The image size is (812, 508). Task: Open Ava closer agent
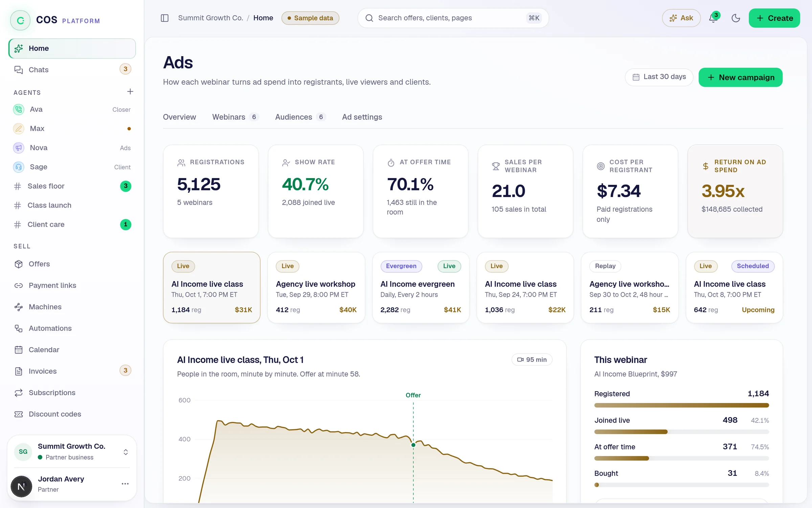pyautogui.click(x=72, y=109)
